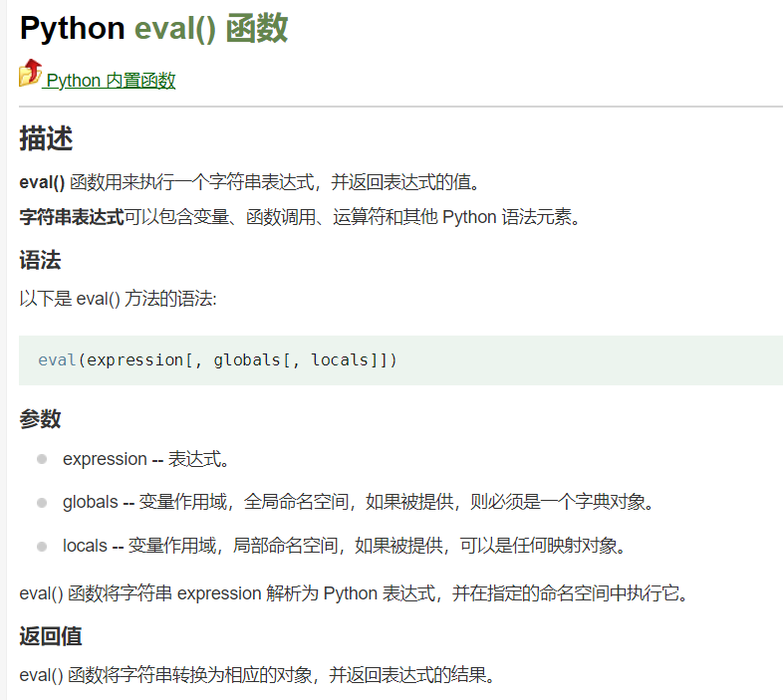Viewport: 783px width, 700px height.
Task: Click the expression parameter name in the list
Action: click(105, 459)
